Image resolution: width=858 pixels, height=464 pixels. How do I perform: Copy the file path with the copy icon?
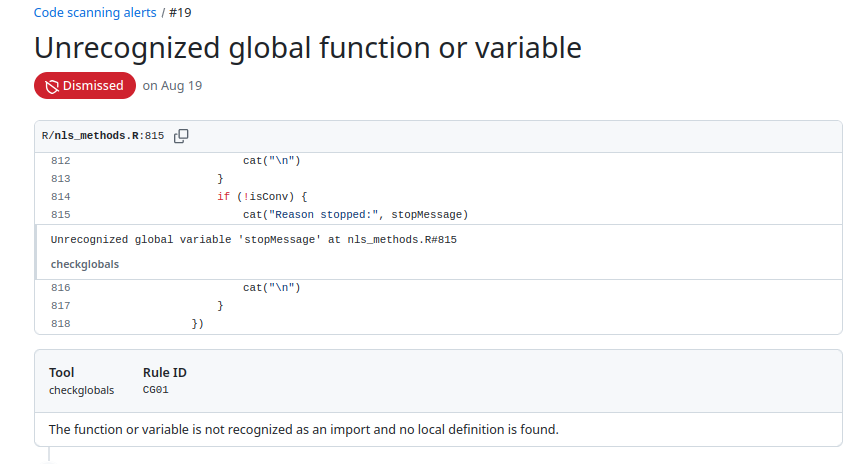click(x=181, y=136)
